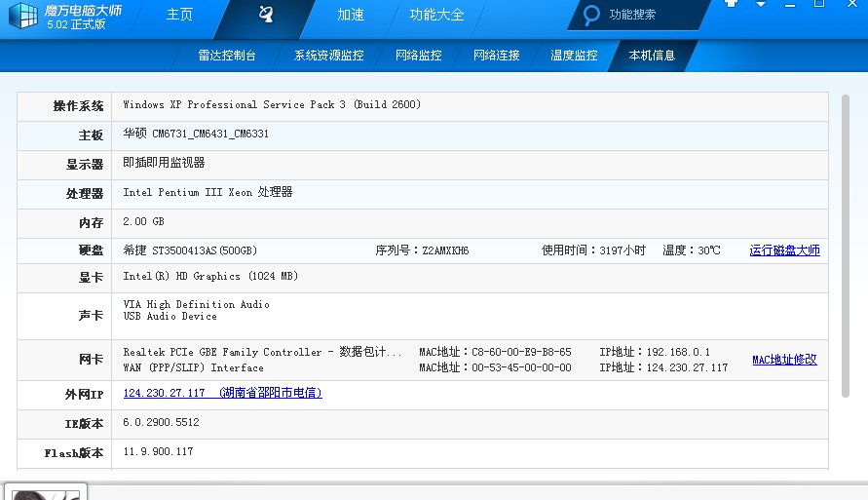The image size is (868, 500).
Task: Switch to 雷达控制台 sub-tab
Action: (227, 56)
